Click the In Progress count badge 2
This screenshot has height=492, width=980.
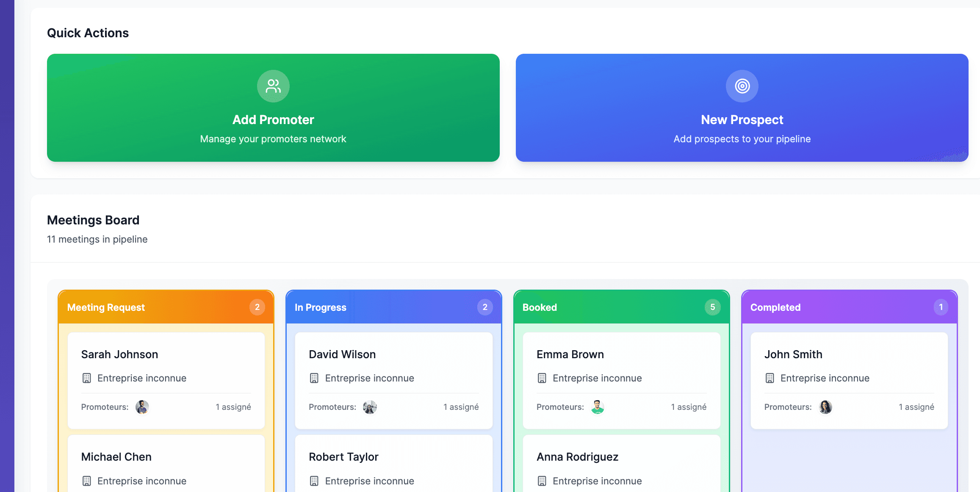coord(485,307)
